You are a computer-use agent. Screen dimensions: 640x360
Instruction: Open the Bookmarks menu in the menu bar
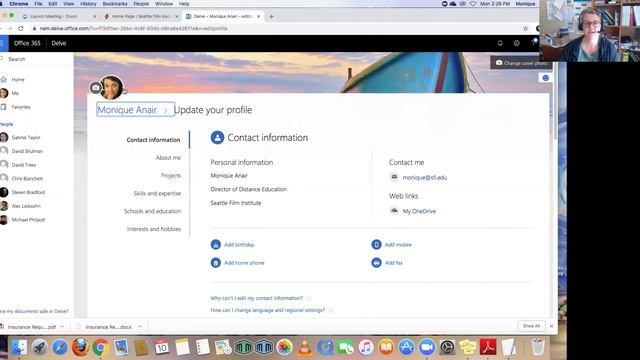(115, 4)
